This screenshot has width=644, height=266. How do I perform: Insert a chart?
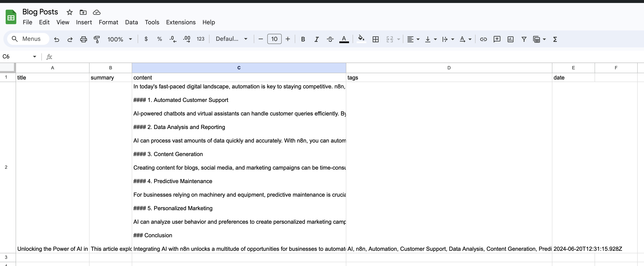pos(510,39)
